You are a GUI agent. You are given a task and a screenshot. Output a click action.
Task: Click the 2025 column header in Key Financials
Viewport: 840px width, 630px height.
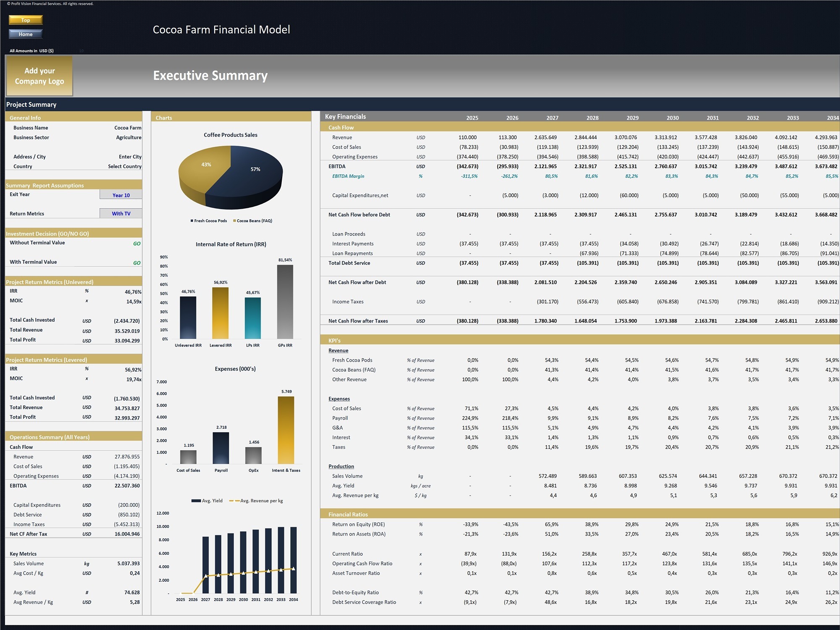[472, 118]
